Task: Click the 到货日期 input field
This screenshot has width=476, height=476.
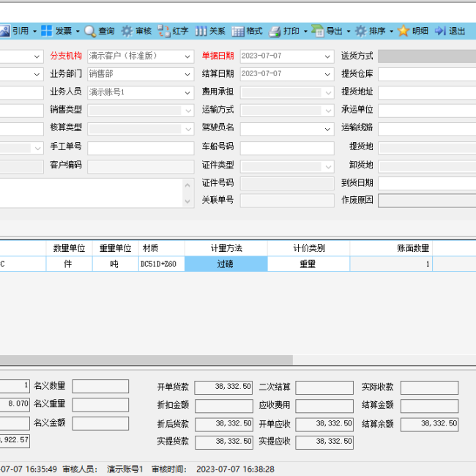Action: pos(427,183)
